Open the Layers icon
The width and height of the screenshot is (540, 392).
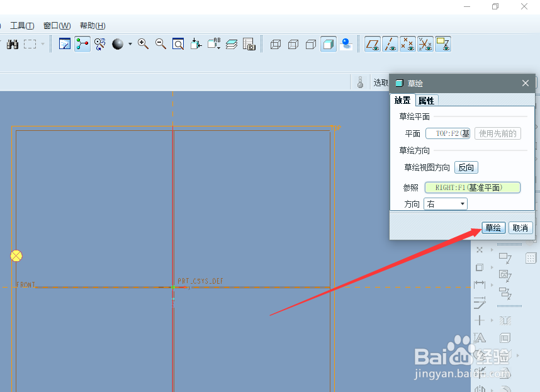[232, 44]
